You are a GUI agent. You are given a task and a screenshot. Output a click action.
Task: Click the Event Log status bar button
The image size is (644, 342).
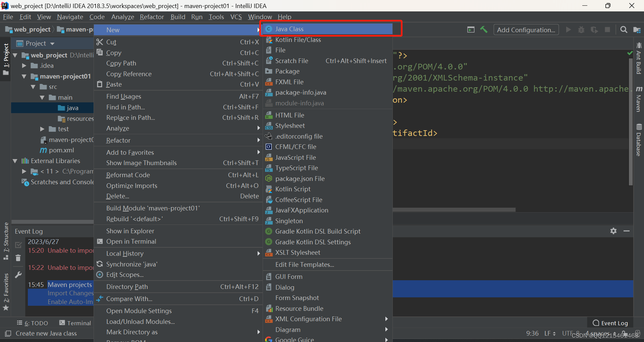click(610, 323)
